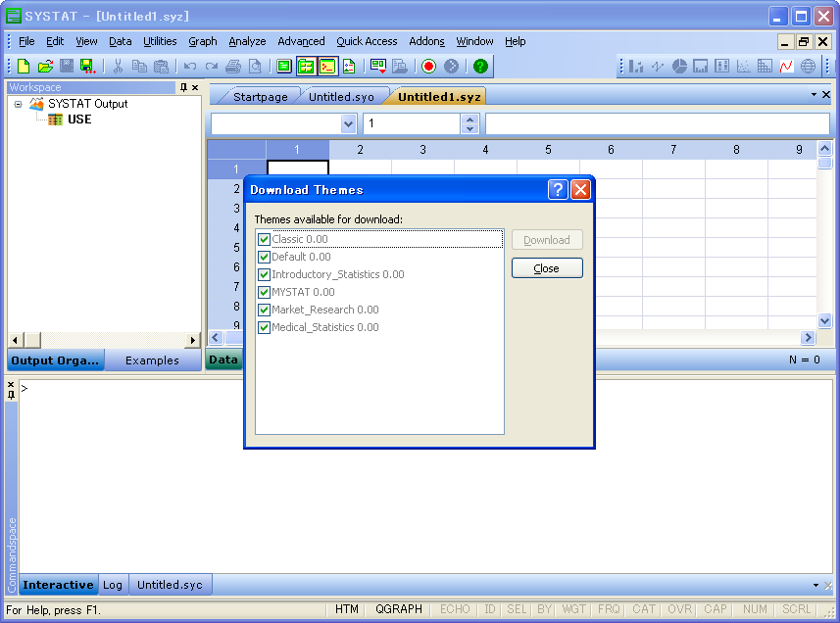Click the Undo arrow icon
The width and height of the screenshot is (840, 623).
click(x=189, y=66)
